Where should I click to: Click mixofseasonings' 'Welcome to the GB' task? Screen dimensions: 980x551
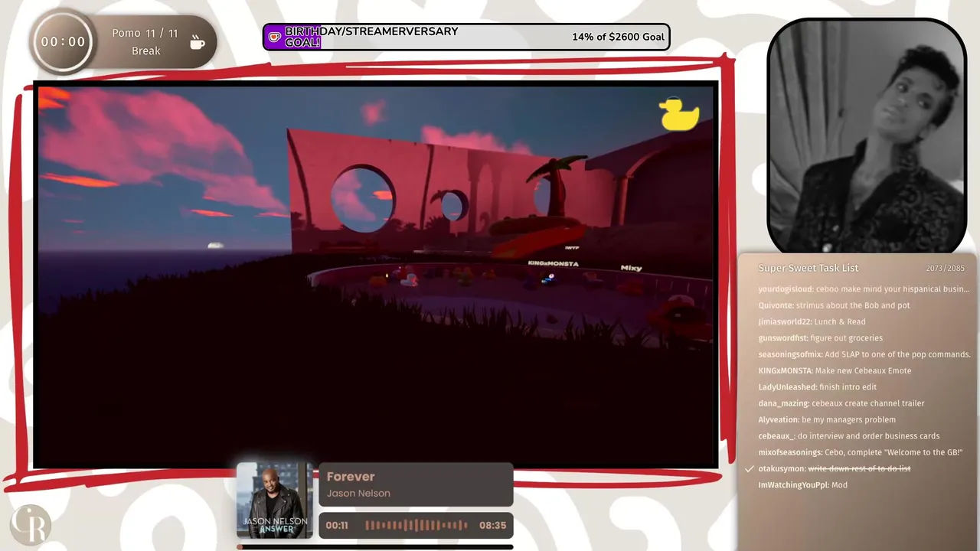click(x=860, y=452)
